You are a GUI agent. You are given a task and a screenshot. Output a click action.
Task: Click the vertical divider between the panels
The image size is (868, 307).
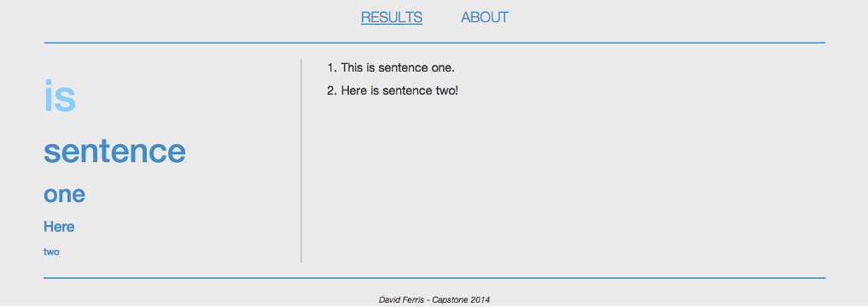(x=301, y=160)
